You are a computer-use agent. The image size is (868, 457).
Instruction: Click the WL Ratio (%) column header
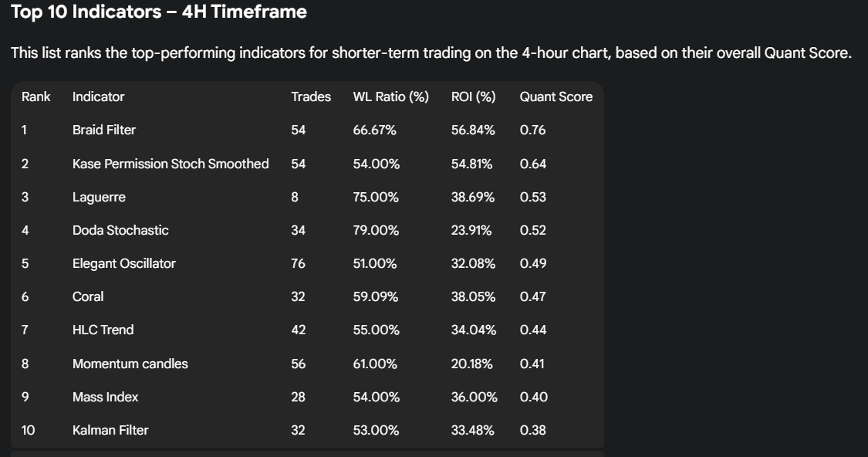(x=390, y=96)
